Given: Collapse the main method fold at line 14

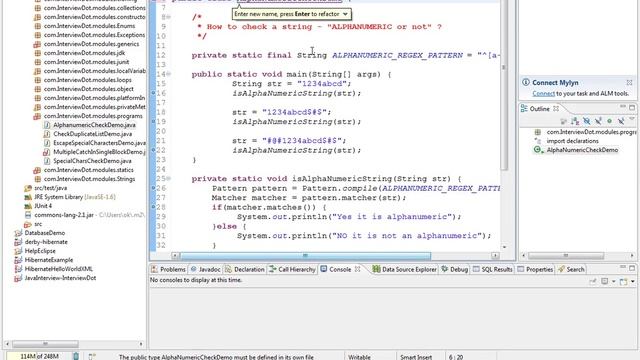Looking at the screenshot, I should (x=168, y=74).
